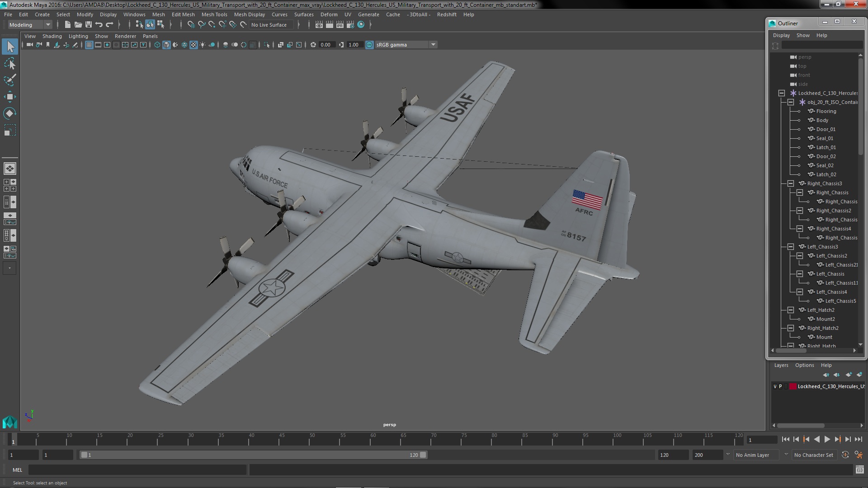Viewport: 868px width, 488px height.
Task: Open the Deform menu
Action: coord(329,14)
